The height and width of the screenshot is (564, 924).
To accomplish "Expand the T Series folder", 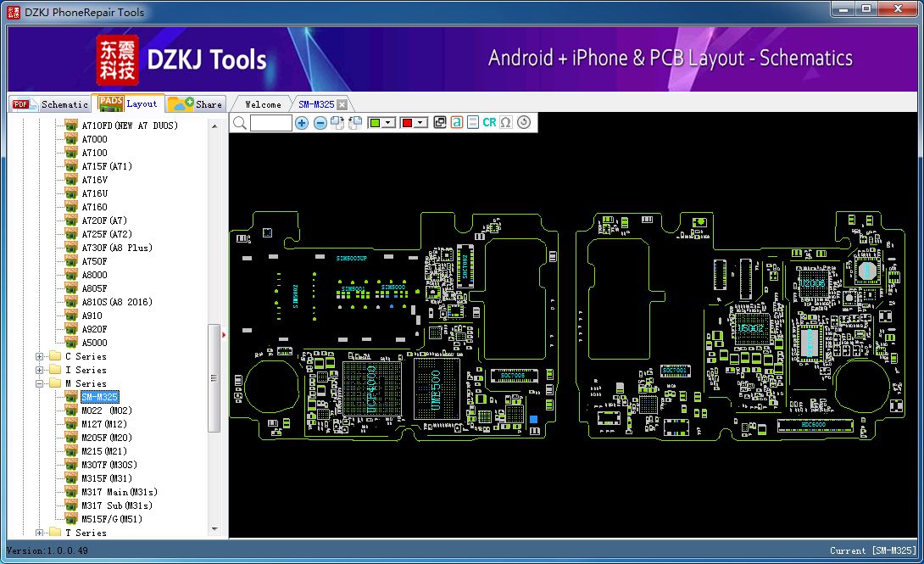I will pyautogui.click(x=39, y=533).
